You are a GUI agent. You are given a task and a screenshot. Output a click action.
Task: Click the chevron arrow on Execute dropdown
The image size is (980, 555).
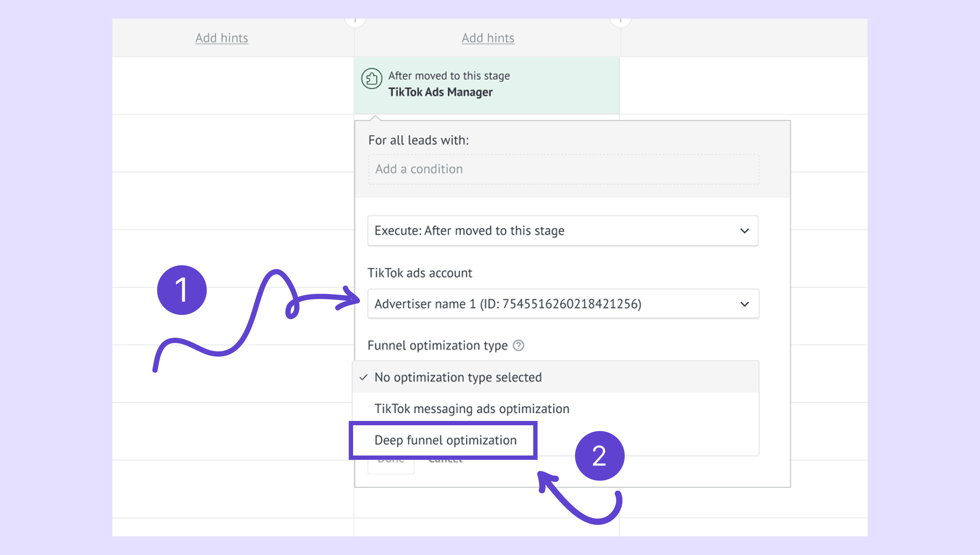tap(744, 231)
